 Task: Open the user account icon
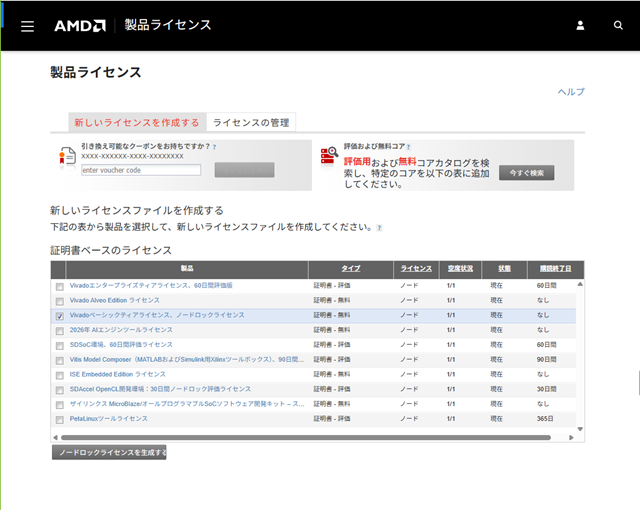[580, 25]
